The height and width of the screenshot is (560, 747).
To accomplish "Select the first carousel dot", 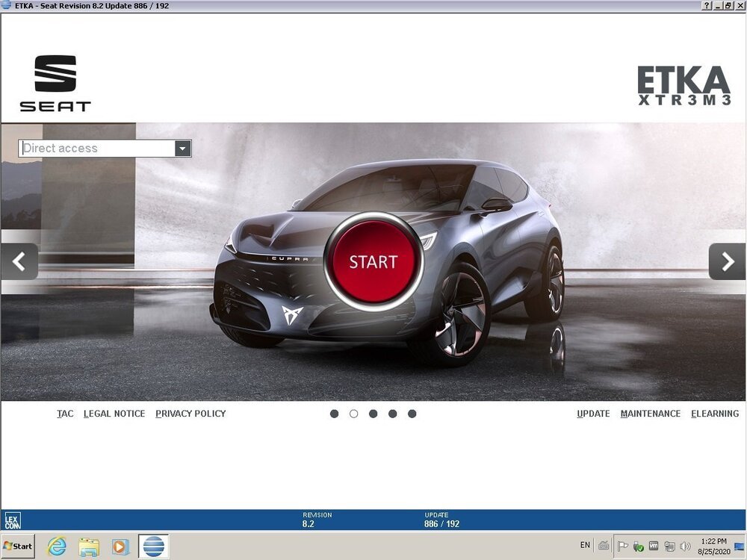I will pos(334,414).
